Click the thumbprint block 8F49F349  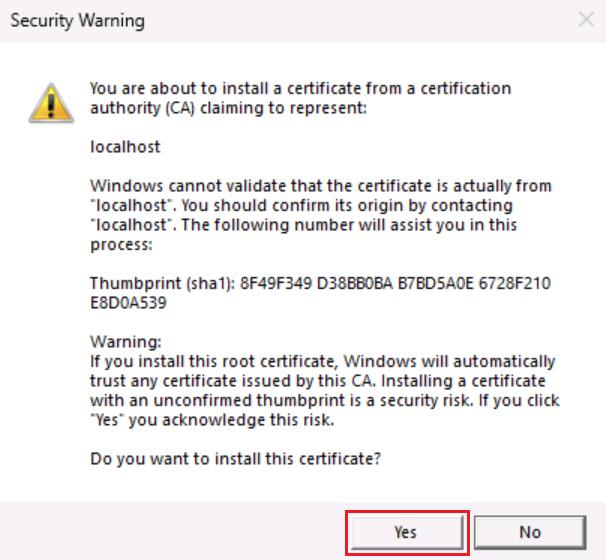click(x=276, y=283)
